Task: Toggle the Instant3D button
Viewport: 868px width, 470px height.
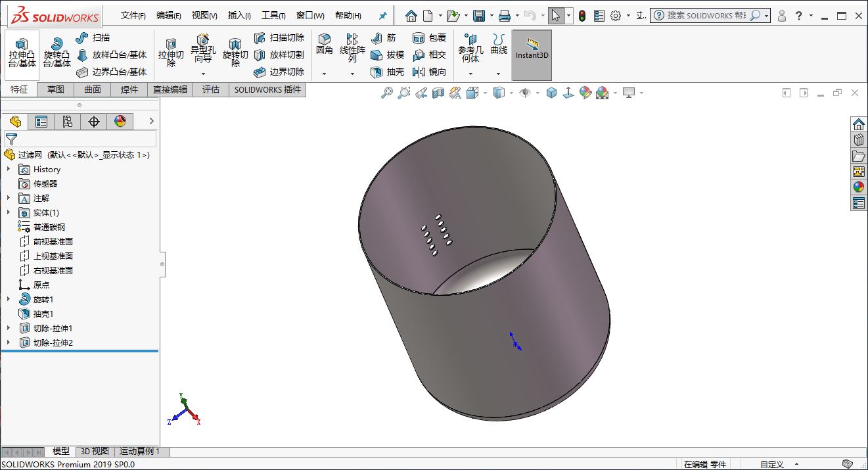Action: 532,55
